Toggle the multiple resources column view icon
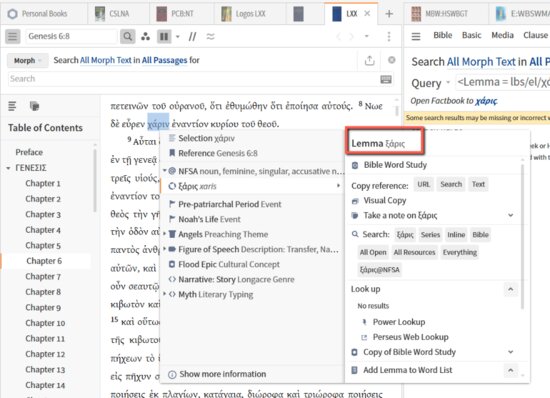 [164, 36]
